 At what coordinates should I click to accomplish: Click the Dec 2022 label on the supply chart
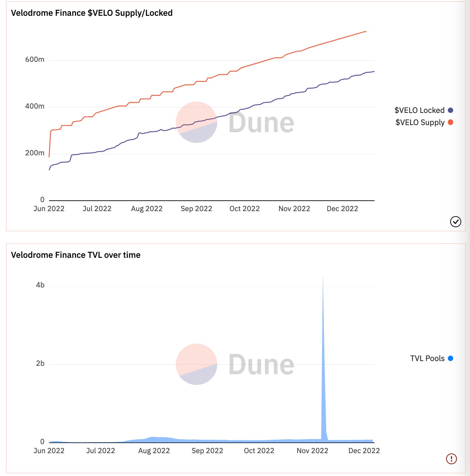(343, 209)
